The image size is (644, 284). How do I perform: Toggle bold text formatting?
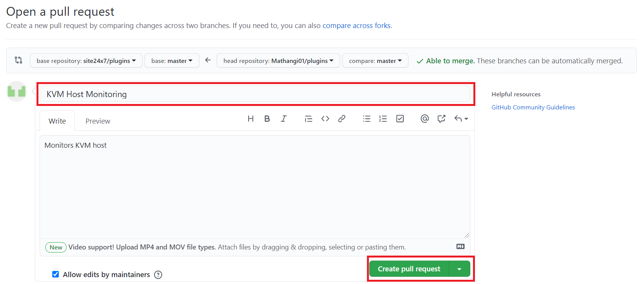[267, 119]
